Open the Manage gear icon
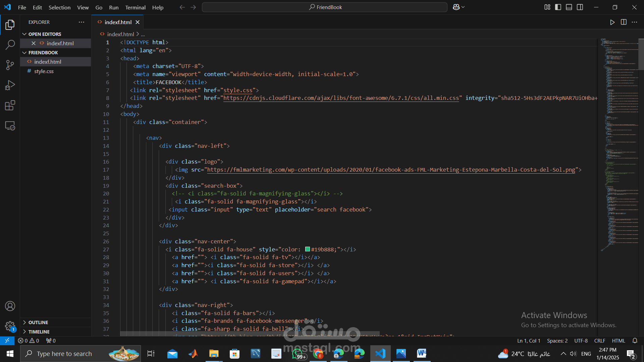Image resolution: width=644 pixels, height=362 pixels. pyautogui.click(x=10, y=326)
